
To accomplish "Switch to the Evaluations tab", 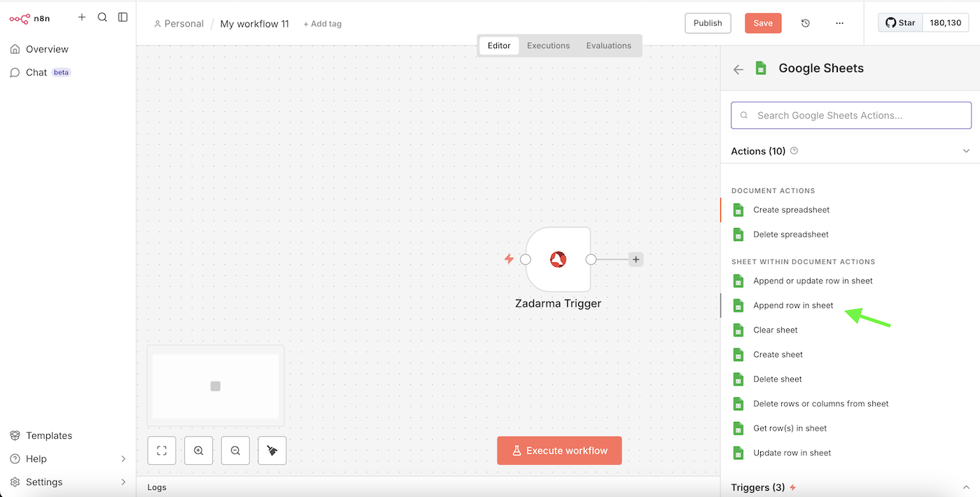I will 608,45.
